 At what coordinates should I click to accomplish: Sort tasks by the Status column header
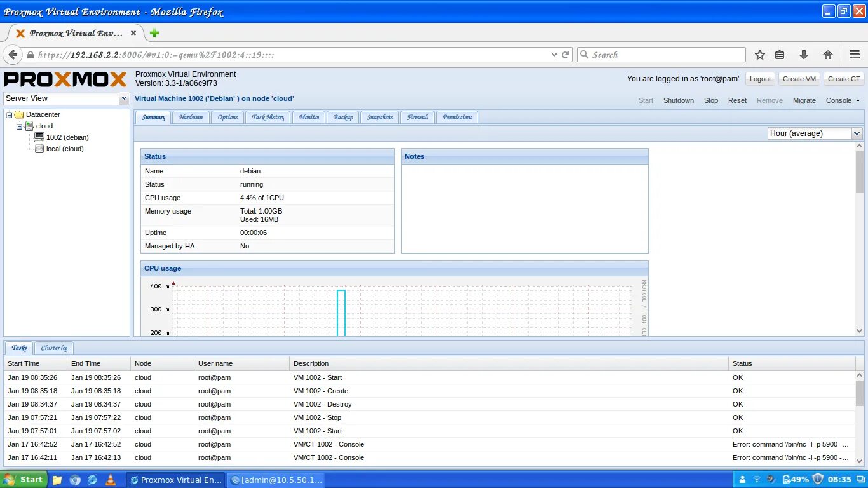click(792, 363)
